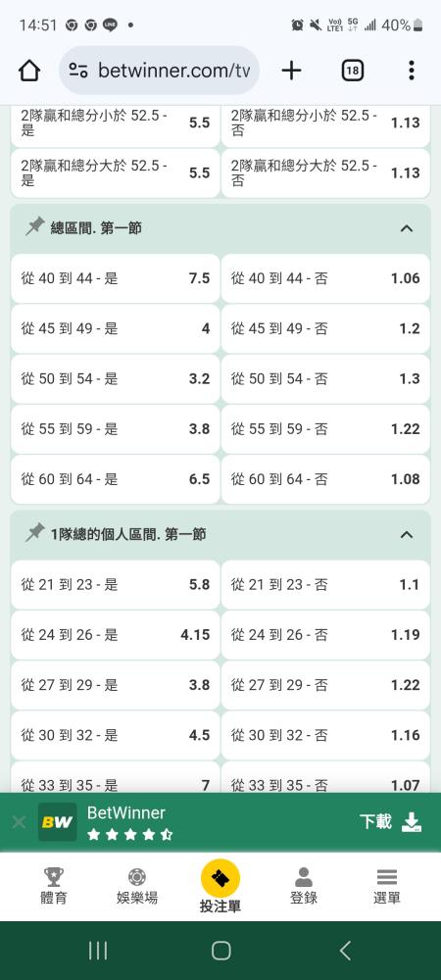Image resolution: width=441 pixels, height=980 pixels.
Task: Select 從 50 到 54 - 否 odds 1.3
Action: point(325,378)
